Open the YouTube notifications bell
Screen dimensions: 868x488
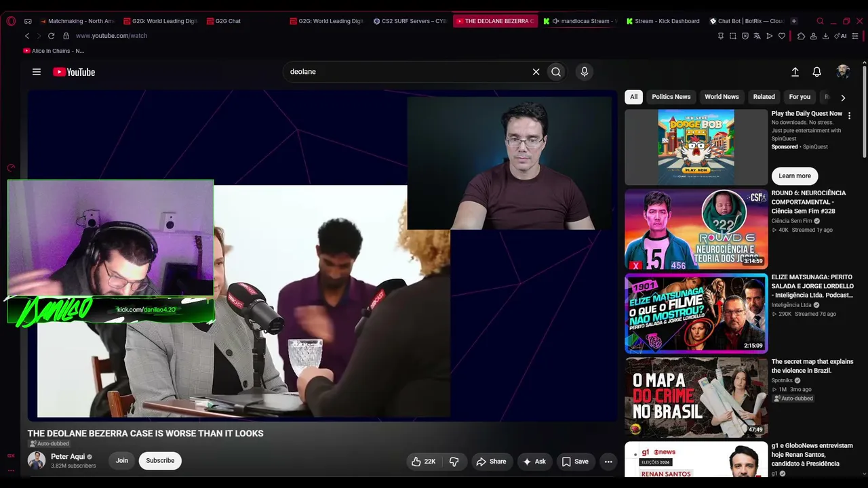pyautogui.click(x=817, y=72)
